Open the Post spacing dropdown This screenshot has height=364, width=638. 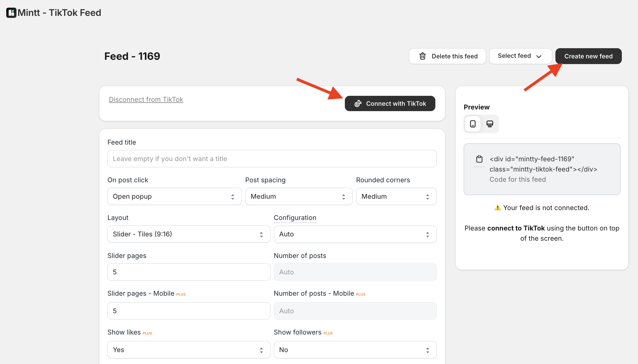click(x=298, y=196)
